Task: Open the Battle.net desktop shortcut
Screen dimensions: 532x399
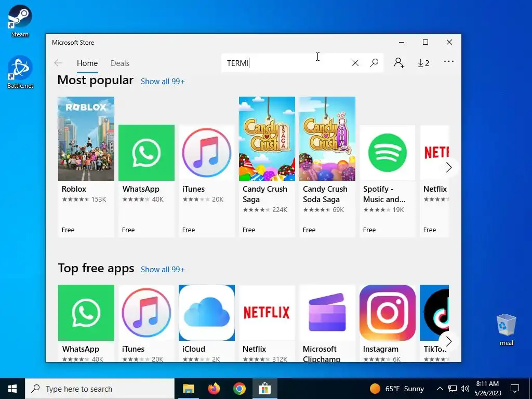Action: [x=20, y=72]
